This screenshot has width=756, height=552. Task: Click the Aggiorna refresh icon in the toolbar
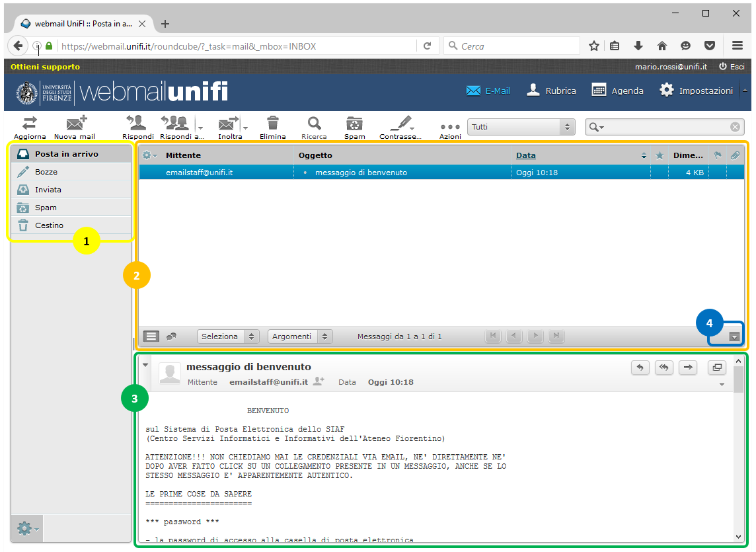pyautogui.click(x=30, y=128)
